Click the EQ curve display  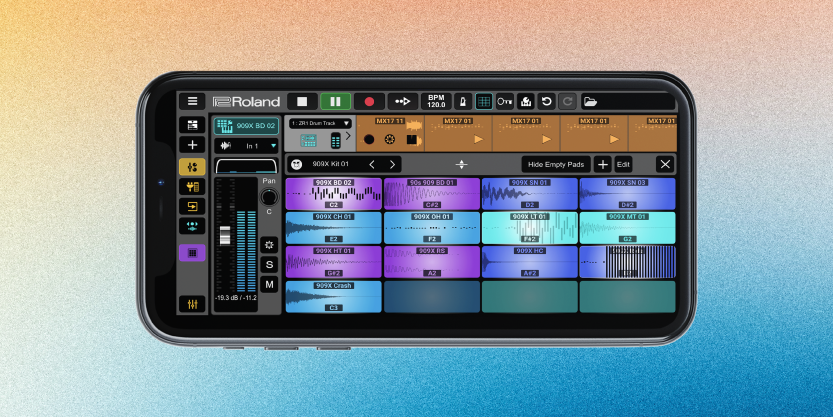coord(246,165)
